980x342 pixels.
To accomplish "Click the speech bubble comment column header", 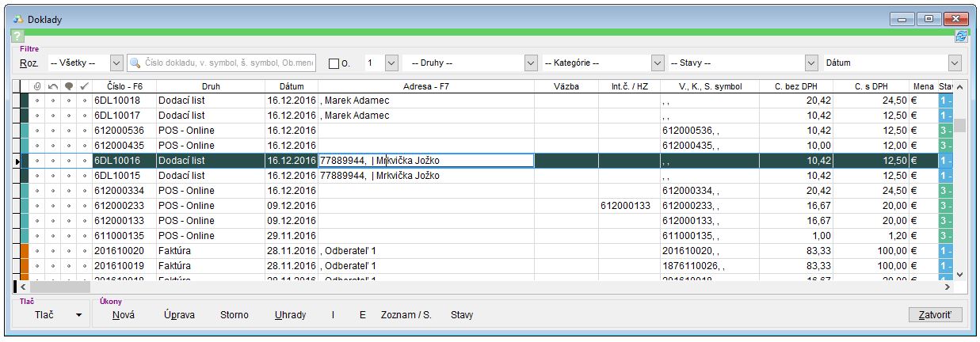I will point(68,86).
